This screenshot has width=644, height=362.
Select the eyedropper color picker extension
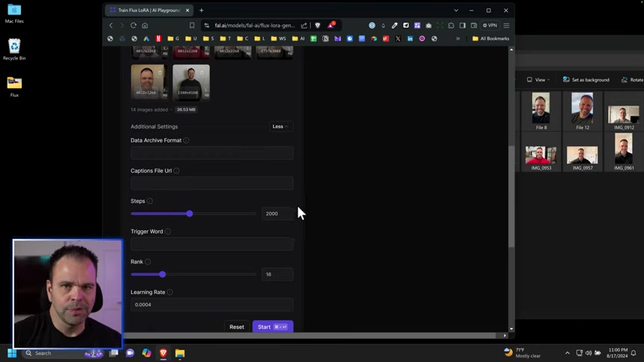(x=394, y=26)
